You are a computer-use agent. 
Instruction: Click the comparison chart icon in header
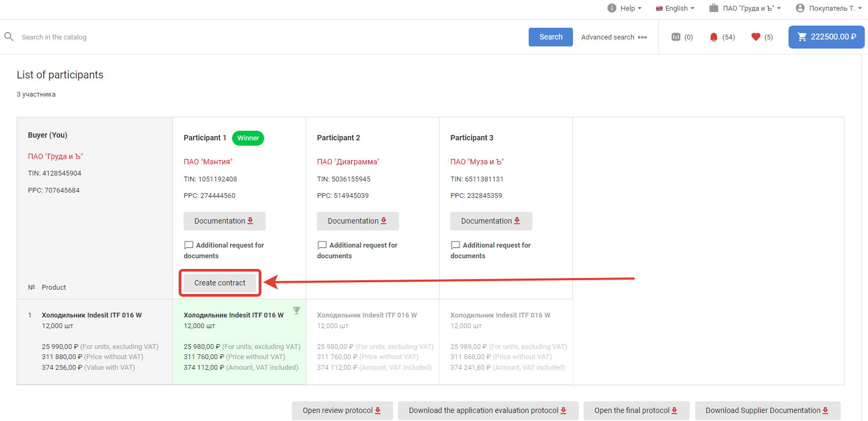pyautogui.click(x=675, y=37)
